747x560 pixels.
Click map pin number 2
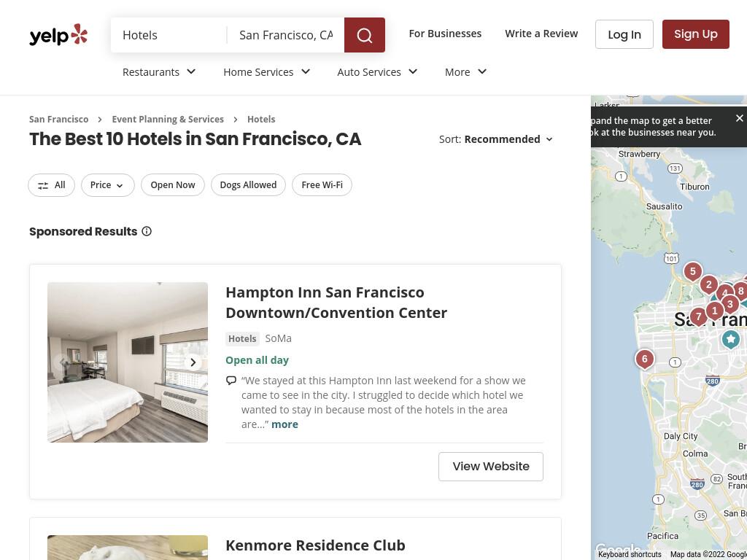(708, 285)
